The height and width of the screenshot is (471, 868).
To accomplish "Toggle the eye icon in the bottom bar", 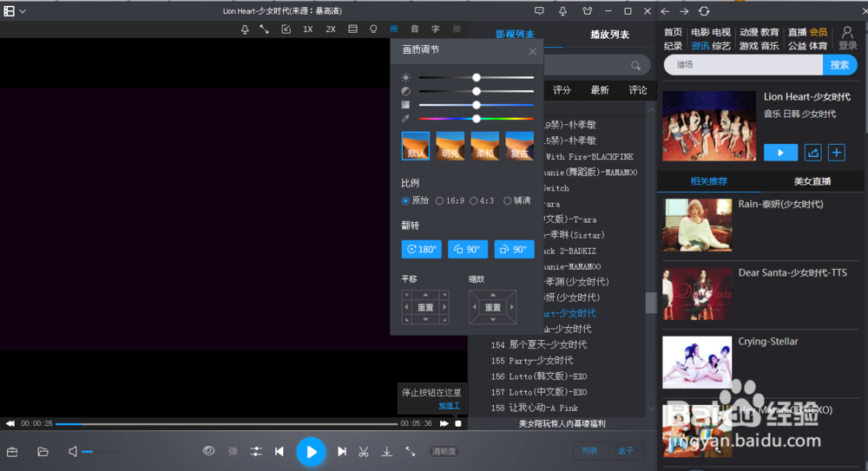I will (208, 451).
